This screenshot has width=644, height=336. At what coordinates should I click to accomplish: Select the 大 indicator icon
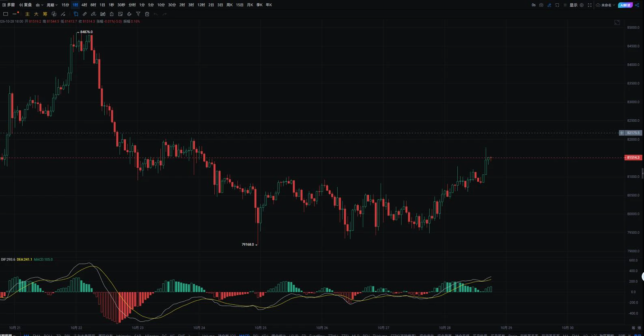click(x=36, y=14)
